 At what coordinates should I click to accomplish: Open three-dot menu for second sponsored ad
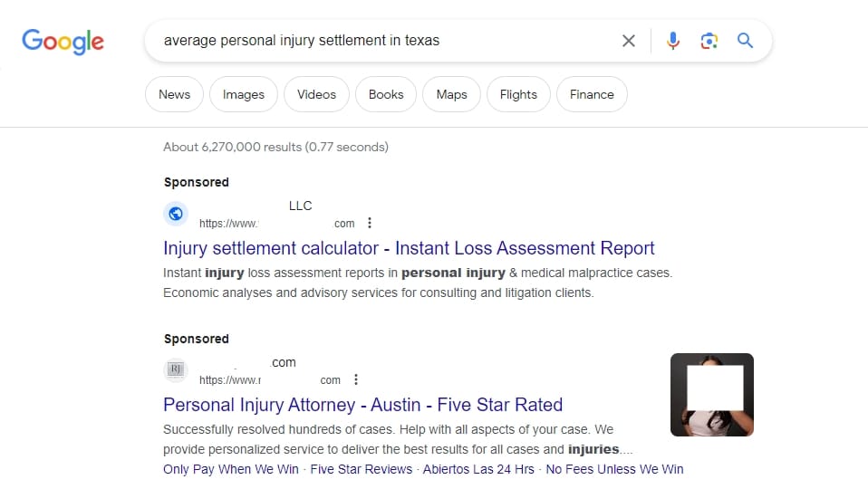356,379
